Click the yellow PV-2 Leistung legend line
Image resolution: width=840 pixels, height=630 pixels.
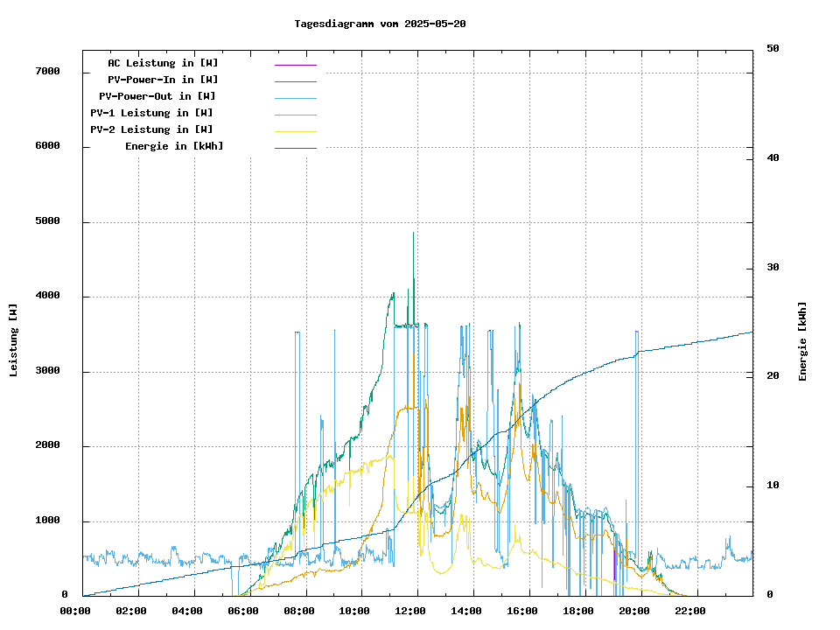coord(295,131)
